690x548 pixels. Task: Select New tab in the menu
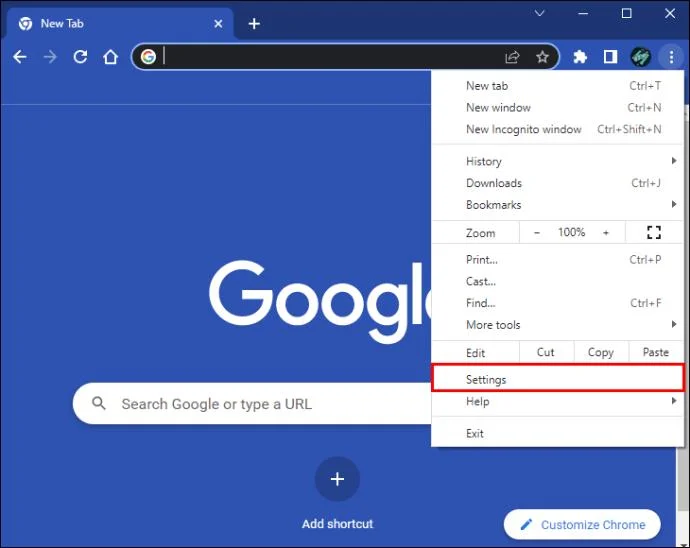point(558,86)
